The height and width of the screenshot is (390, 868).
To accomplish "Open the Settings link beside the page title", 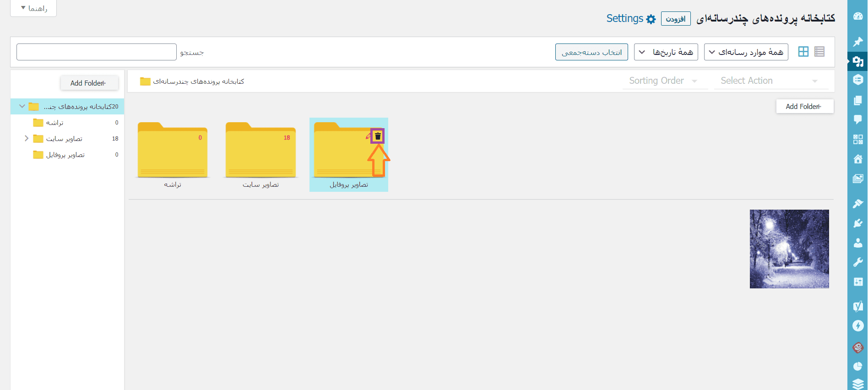I will click(631, 19).
